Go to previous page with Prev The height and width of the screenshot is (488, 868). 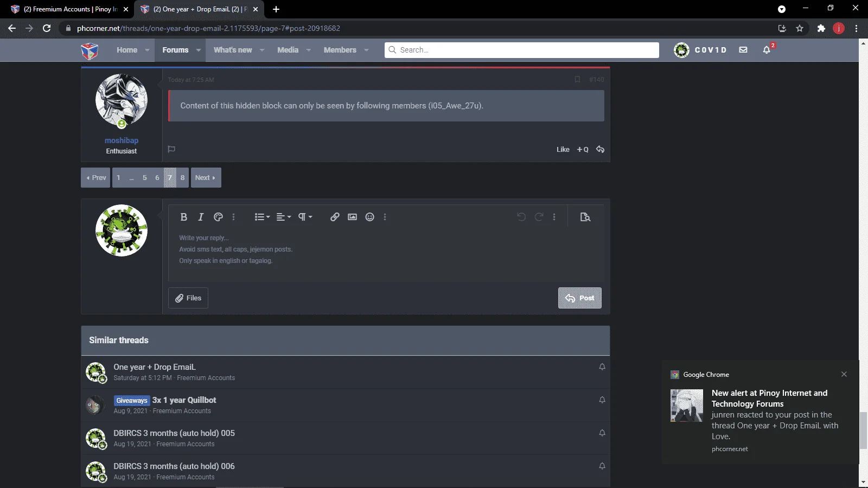[95, 178]
